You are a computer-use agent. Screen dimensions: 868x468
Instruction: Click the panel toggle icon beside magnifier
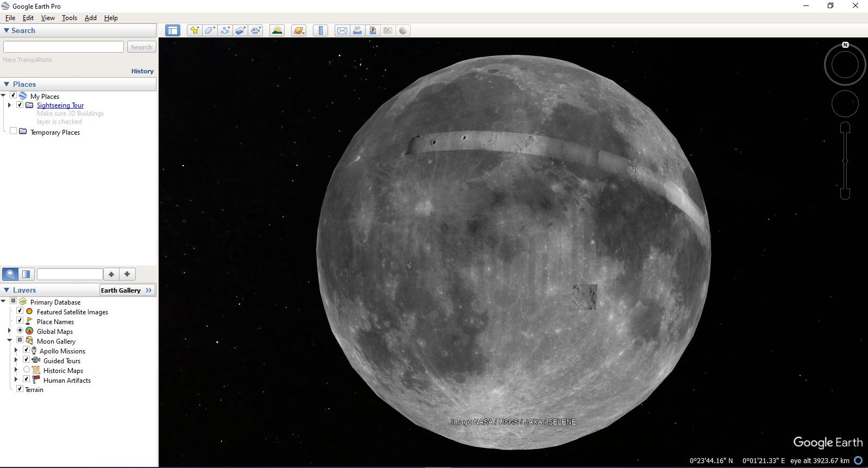[x=26, y=274]
